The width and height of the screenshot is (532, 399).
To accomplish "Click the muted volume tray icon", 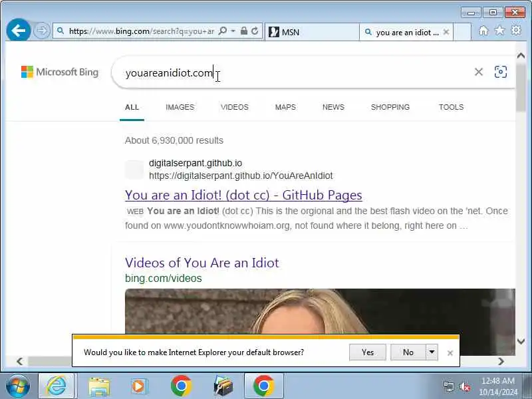I will tap(464, 386).
